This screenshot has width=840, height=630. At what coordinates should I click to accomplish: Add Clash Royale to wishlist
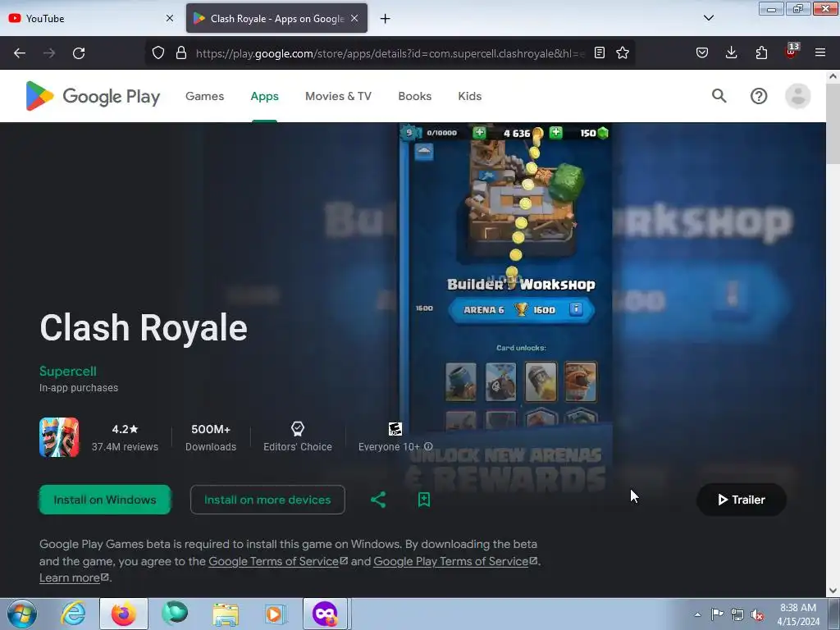424,500
